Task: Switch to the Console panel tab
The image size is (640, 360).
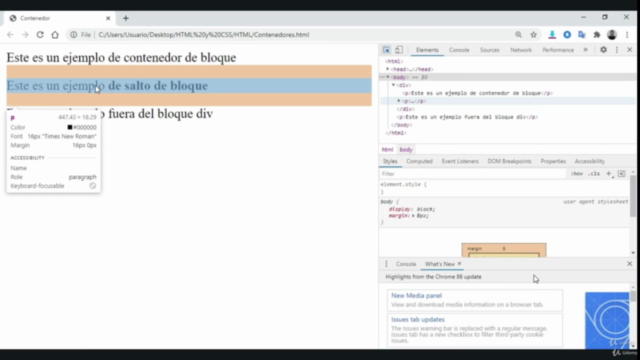Action: click(x=459, y=50)
